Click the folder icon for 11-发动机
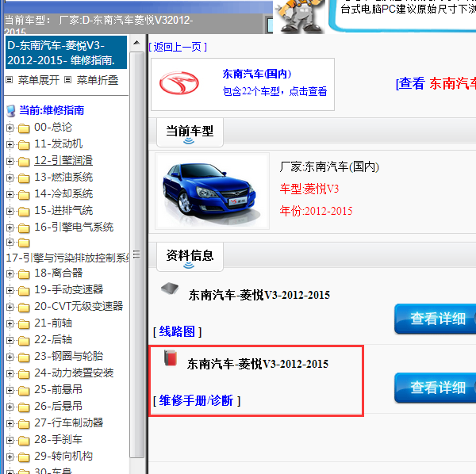The height and width of the screenshot is (474, 476). pyautogui.click(x=24, y=145)
